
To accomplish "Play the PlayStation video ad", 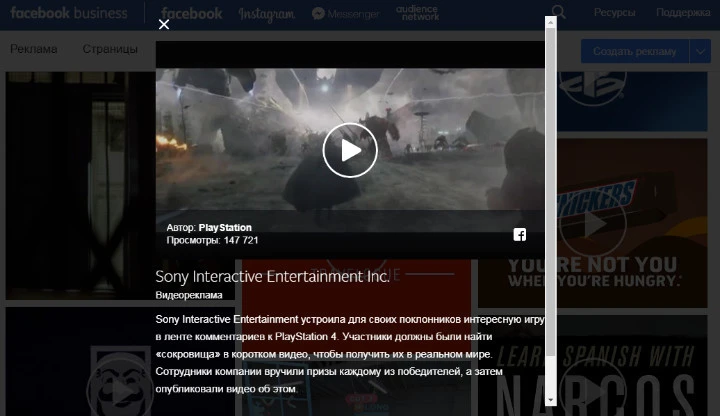I will 350,150.
